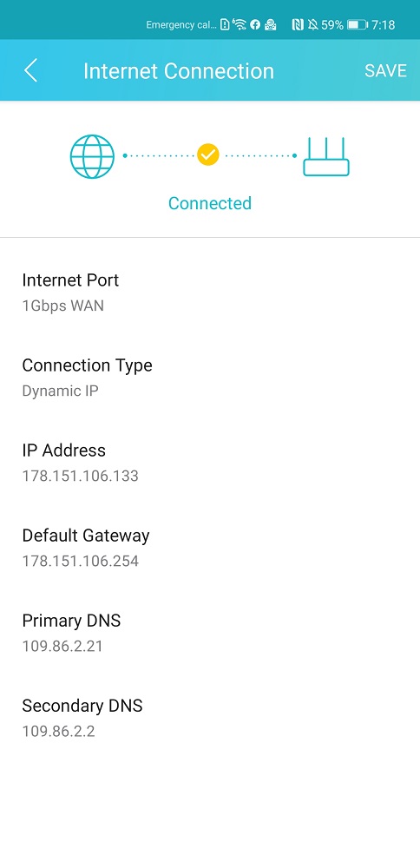Screen dimensions: 420x868
Task: Tap the Secondary DNS field
Action: (210, 719)
